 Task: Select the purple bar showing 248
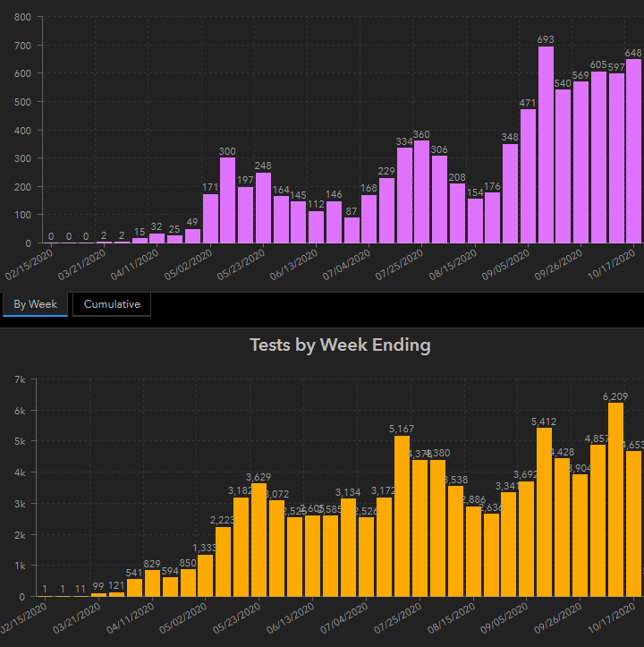[x=263, y=208]
